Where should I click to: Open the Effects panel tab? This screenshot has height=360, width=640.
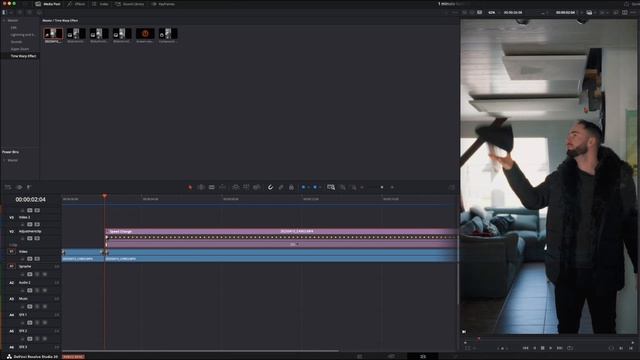[x=76, y=4]
